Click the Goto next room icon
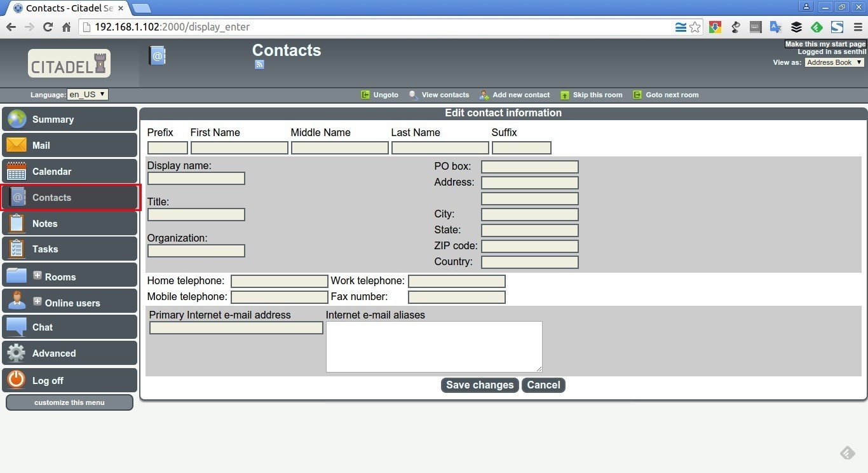 [x=637, y=95]
